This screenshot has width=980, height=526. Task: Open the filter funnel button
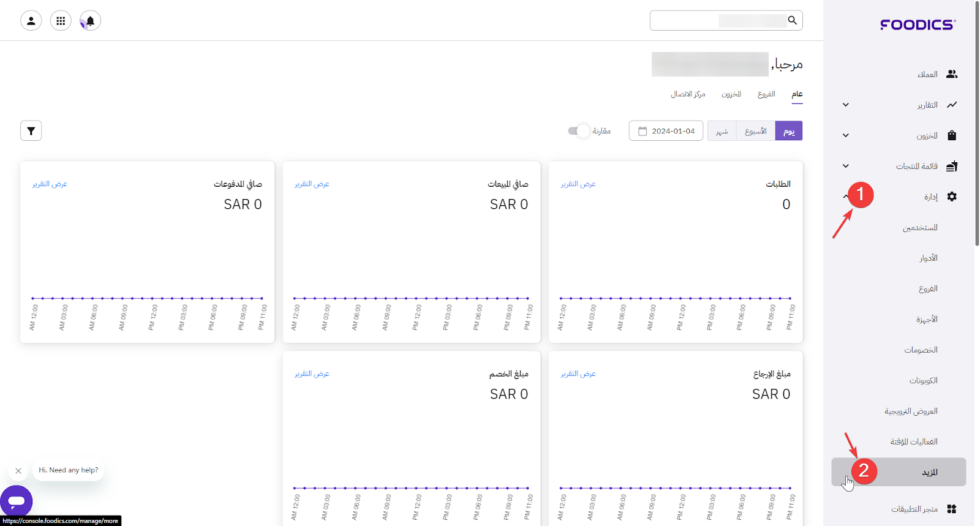pyautogui.click(x=31, y=130)
